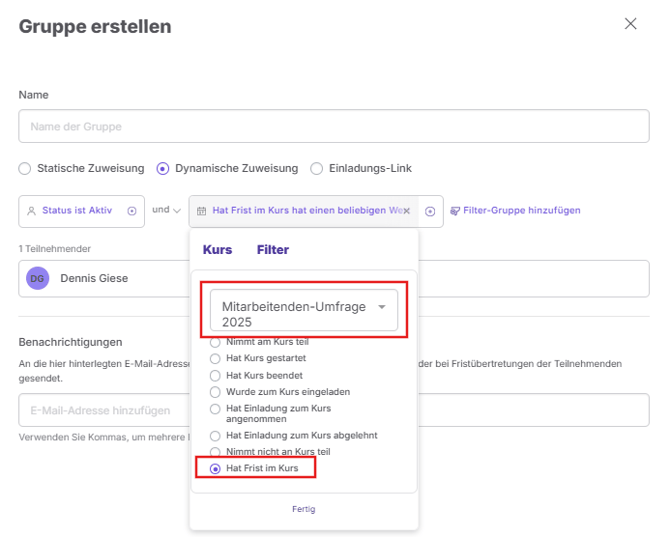The height and width of the screenshot is (537, 670).
Task: Click Filter-Gruppe hinzufügen link
Action: 522,210
